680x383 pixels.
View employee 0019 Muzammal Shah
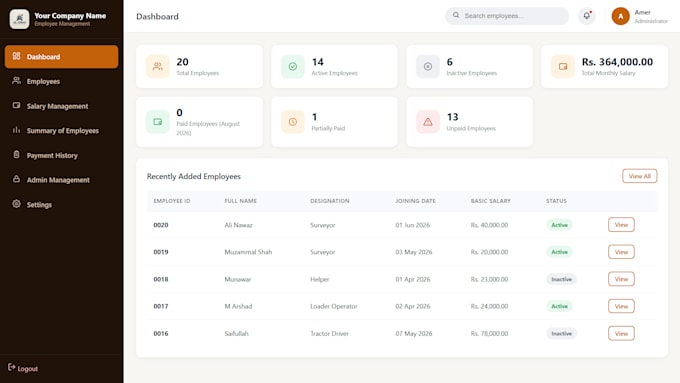point(621,252)
